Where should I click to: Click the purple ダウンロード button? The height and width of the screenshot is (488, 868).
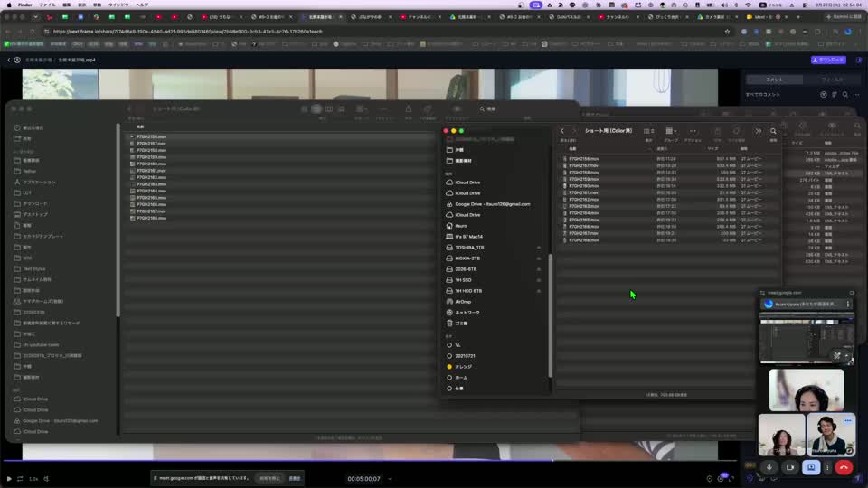coord(828,60)
